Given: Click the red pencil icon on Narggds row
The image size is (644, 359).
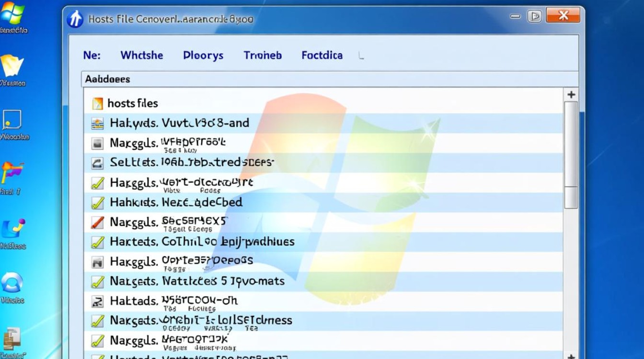Looking at the screenshot, I should click(97, 222).
